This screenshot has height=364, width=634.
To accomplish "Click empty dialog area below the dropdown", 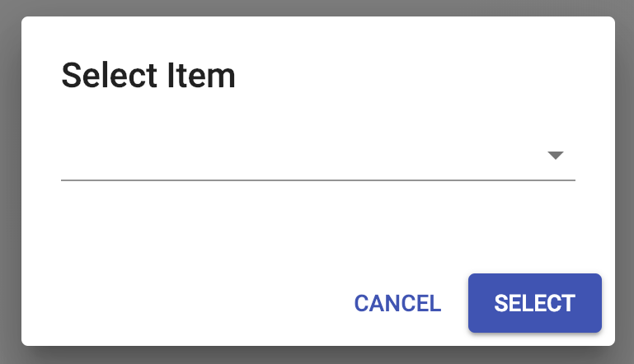I will point(247,222).
